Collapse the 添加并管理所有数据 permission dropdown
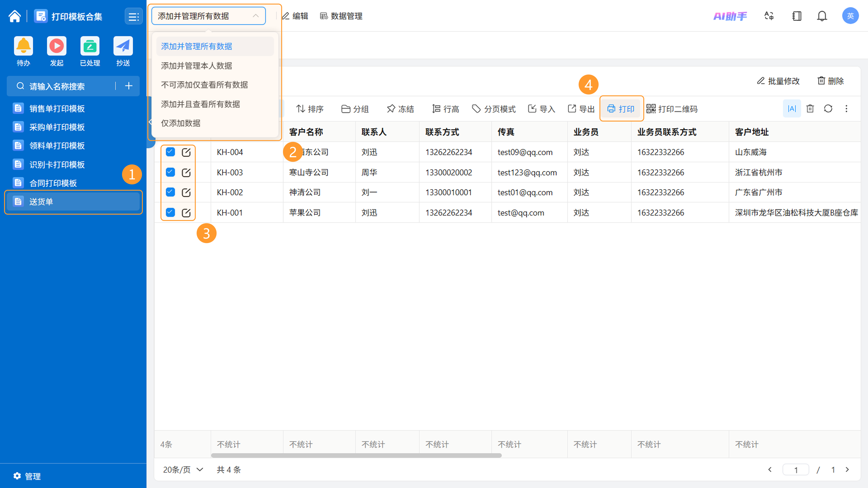This screenshot has width=868, height=488. [x=209, y=16]
